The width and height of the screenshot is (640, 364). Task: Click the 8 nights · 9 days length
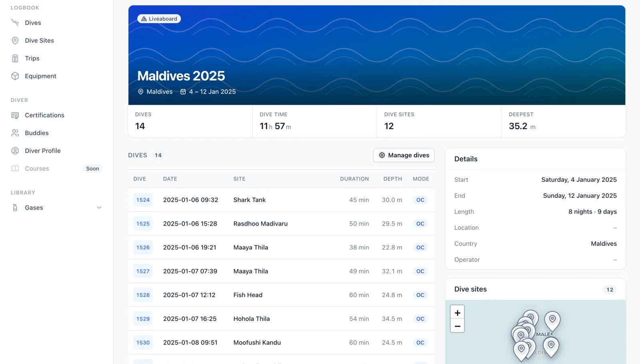click(592, 212)
